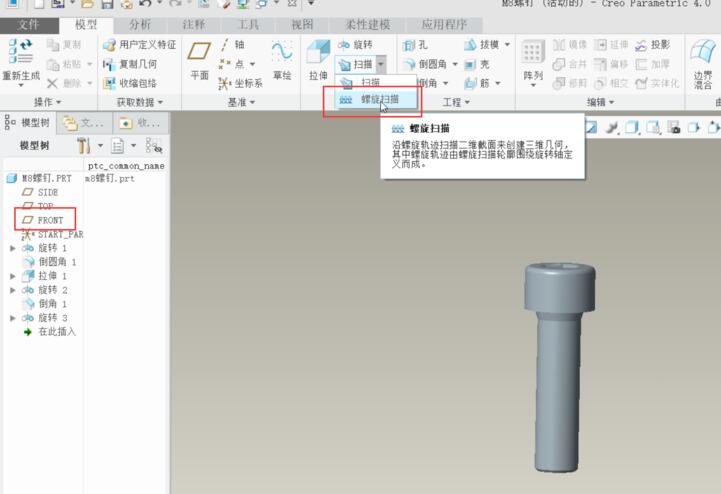The height and width of the screenshot is (494, 721).
Task: Open model tree settings hammer icon
Action: coord(84,146)
